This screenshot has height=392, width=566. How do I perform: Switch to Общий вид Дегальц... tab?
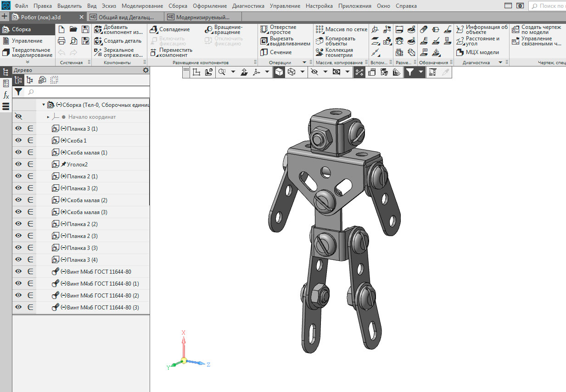(x=125, y=17)
